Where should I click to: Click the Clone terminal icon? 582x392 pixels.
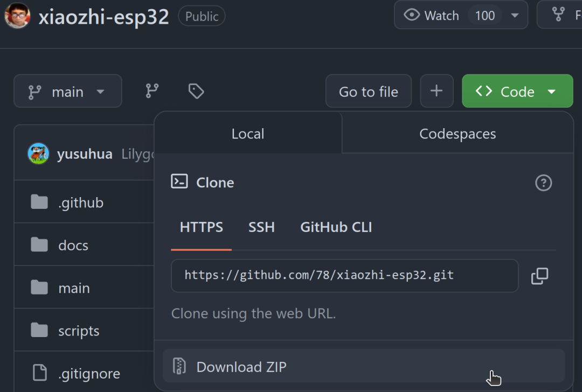pyautogui.click(x=179, y=181)
